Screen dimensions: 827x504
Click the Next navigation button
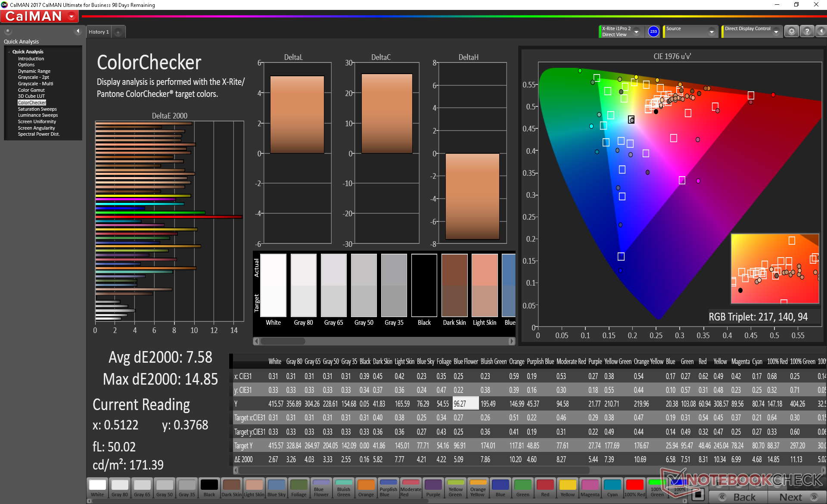click(x=796, y=497)
